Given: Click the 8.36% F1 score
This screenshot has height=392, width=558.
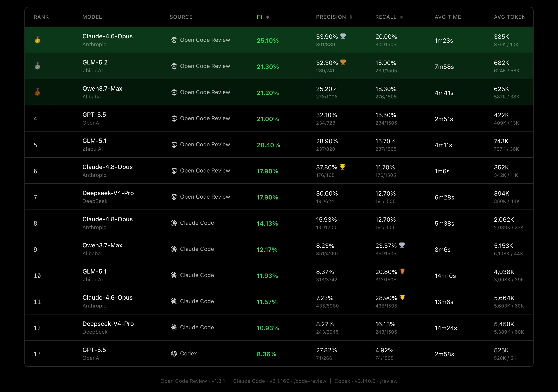Looking at the screenshot, I should coord(266,354).
